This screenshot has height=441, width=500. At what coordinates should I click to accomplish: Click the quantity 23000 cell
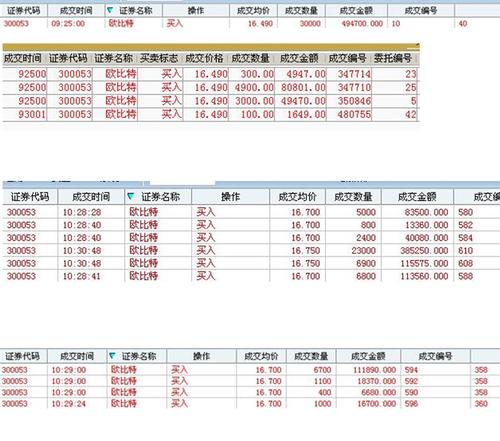[363, 251]
